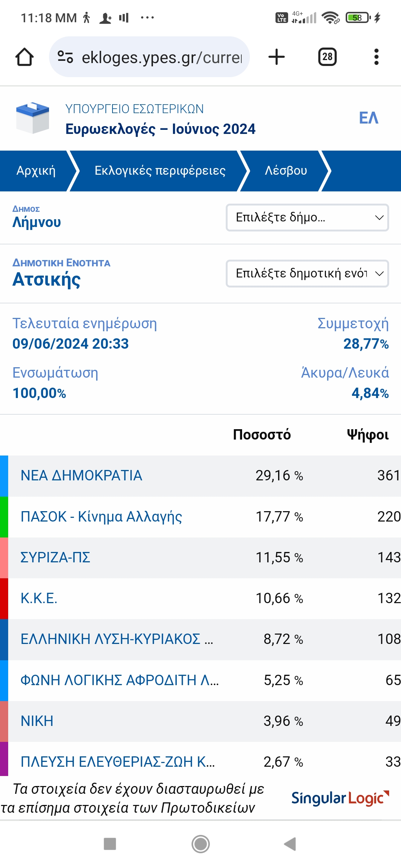Tap the Android home circle button
The width and height of the screenshot is (401, 868).
[200, 844]
